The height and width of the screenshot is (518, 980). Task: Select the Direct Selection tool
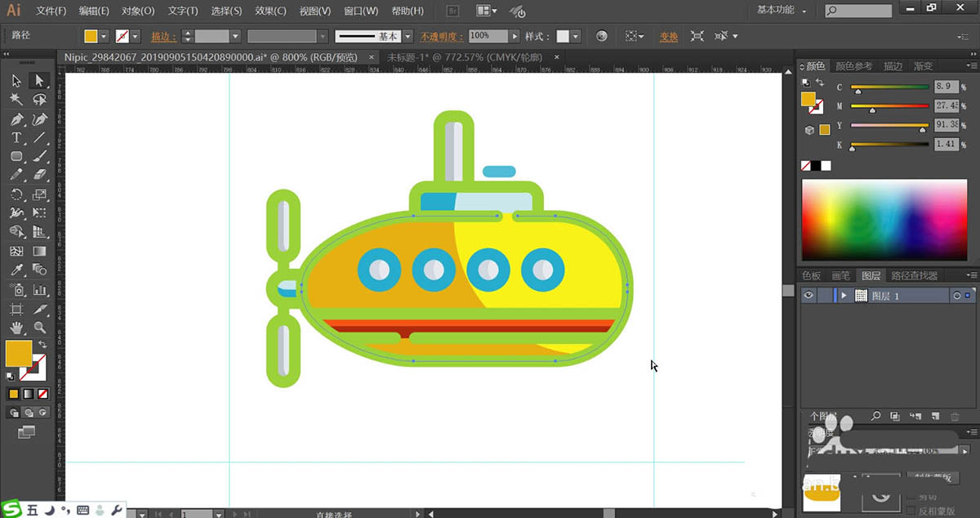pyautogui.click(x=39, y=80)
